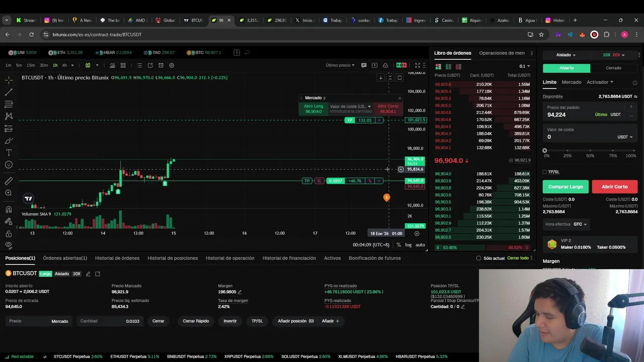
Task: Click the lock drawing mode pencil icon
Action: coord(9,221)
